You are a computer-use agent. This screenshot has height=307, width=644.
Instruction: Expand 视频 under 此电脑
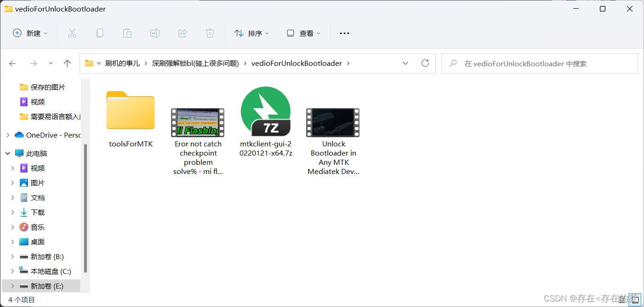[x=13, y=168]
